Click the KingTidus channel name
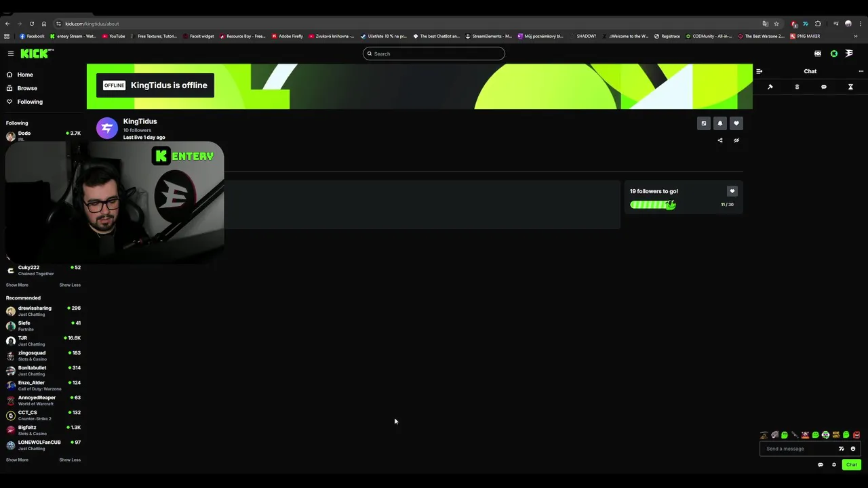Viewport: 868px width, 488px height. 140,121
